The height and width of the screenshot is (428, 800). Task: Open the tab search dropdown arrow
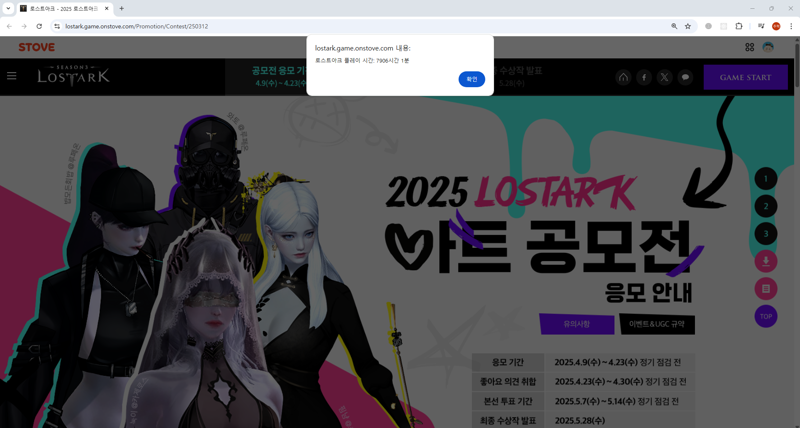point(8,8)
